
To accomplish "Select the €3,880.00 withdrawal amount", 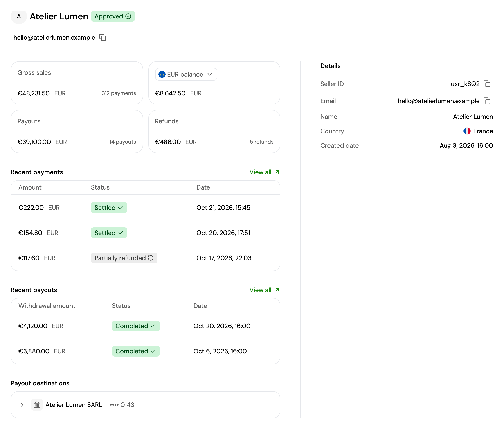I will 34,351.
